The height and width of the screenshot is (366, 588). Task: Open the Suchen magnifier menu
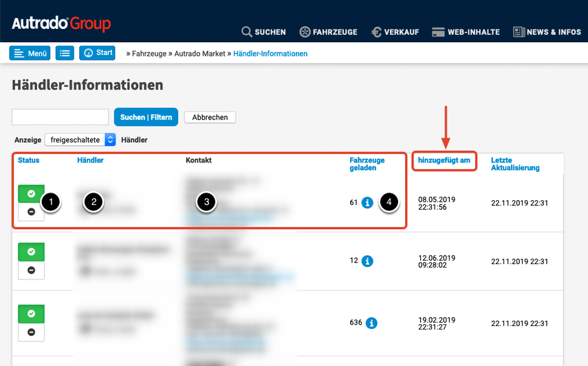click(x=263, y=32)
